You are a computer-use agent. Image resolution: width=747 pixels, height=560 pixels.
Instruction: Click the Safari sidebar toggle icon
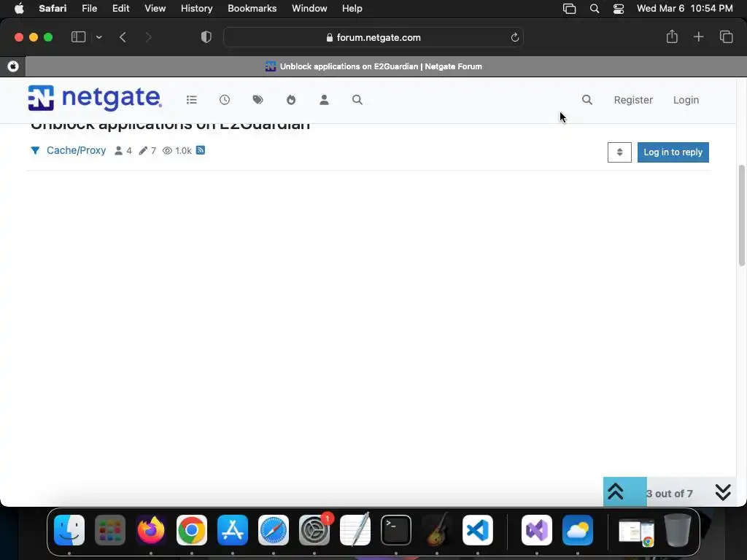coord(78,37)
